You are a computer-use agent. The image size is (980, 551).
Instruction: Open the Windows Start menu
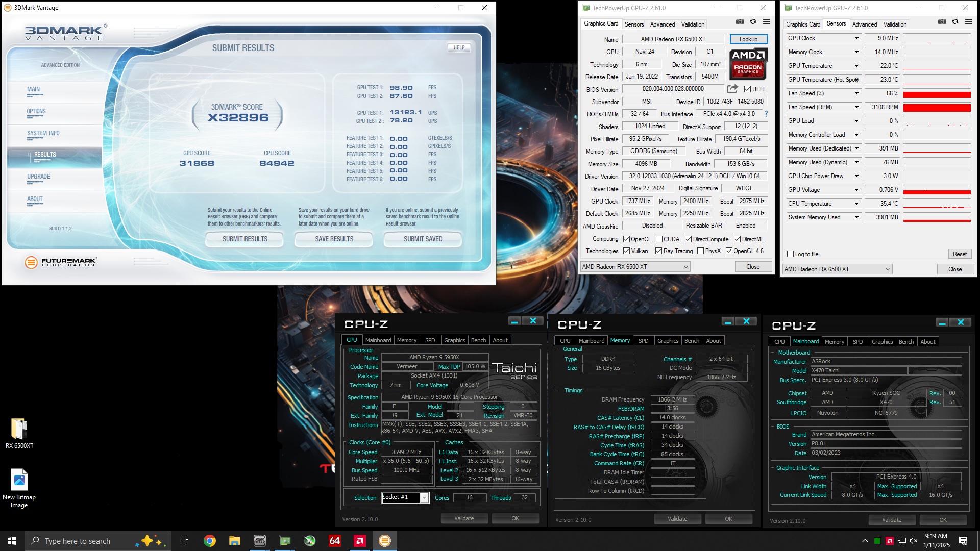[x=12, y=541]
